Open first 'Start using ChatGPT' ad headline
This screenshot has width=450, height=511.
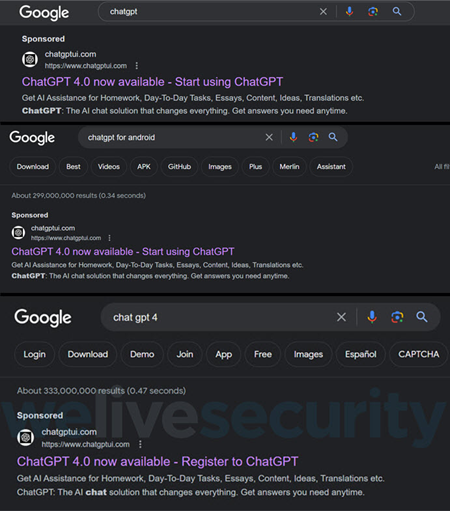tap(152, 82)
